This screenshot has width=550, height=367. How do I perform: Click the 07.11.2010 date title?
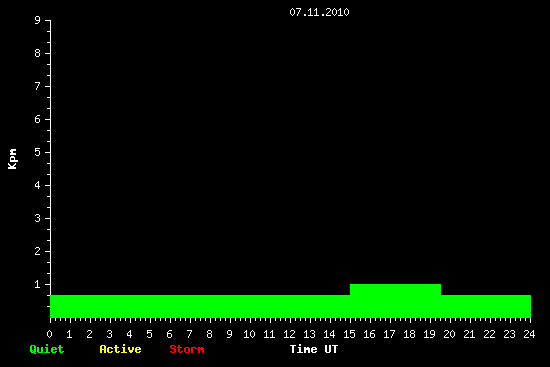click(x=319, y=12)
